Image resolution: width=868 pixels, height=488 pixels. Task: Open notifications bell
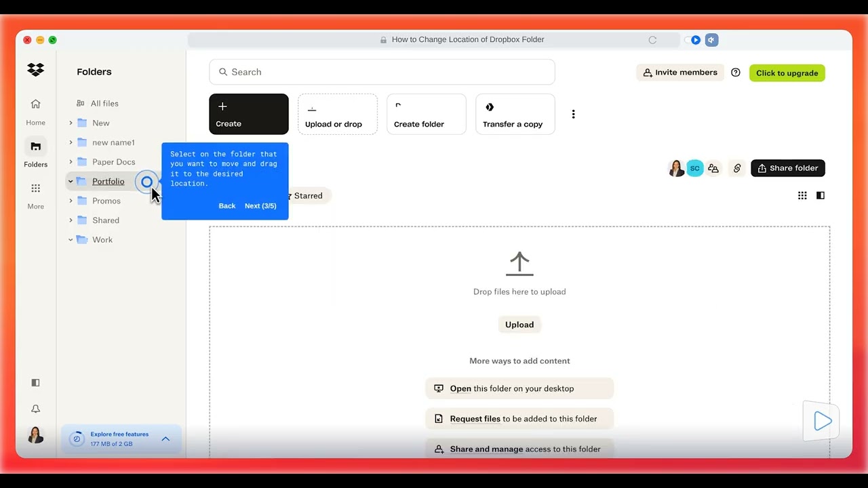[x=35, y=409]
